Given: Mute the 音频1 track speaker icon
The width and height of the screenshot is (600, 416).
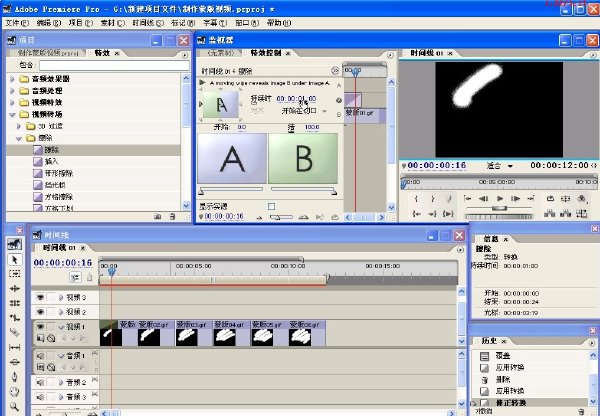Looking at the screenshot, I should (40, 356).
